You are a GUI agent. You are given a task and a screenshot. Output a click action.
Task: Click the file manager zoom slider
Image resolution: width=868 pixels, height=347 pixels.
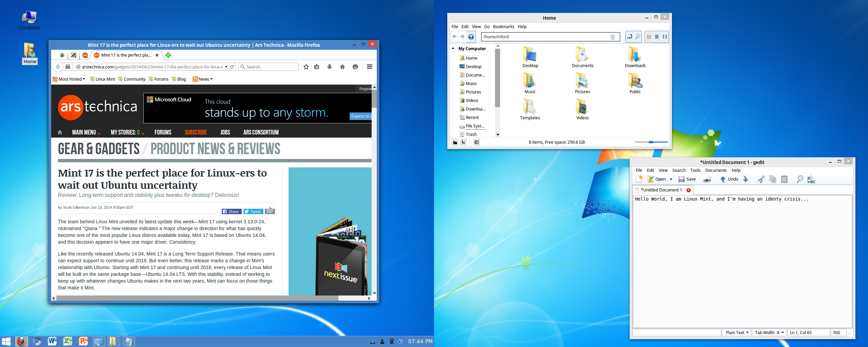pos(651,142)
